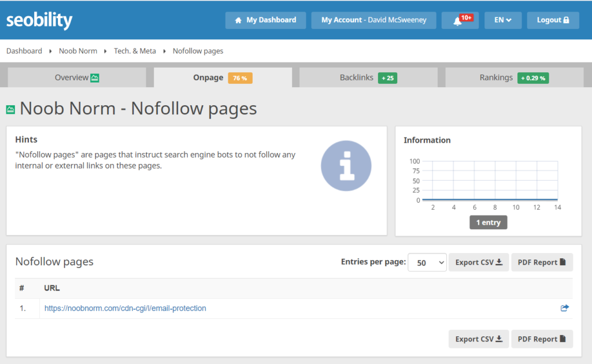Open Tech. & Meta breadcrumb link
592x364 pixels.
point(135,51)
